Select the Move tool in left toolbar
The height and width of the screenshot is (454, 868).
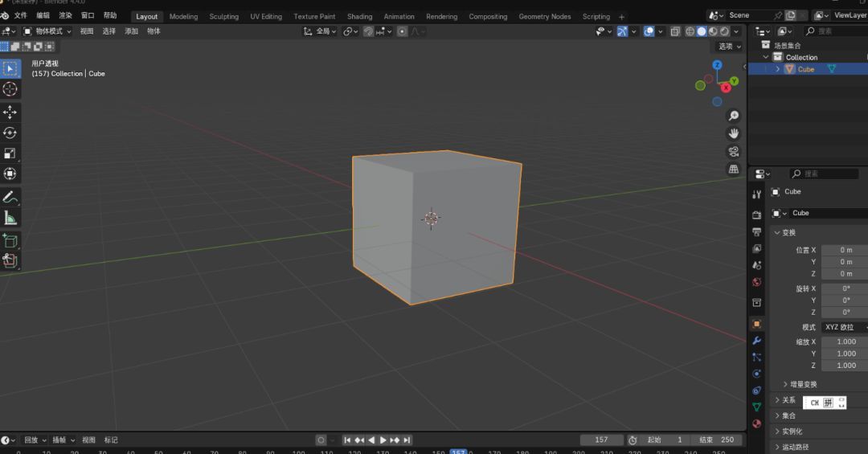click(10, 112)
